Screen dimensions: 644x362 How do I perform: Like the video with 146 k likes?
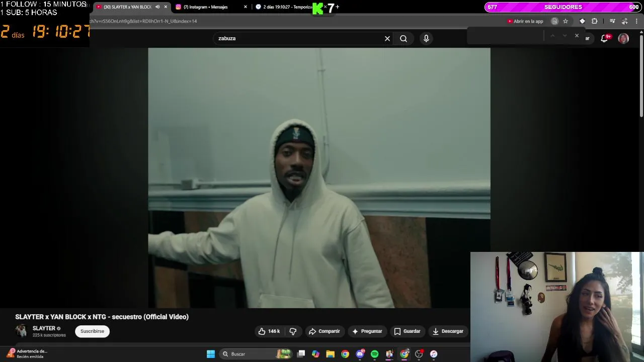[x=269, y=331]
